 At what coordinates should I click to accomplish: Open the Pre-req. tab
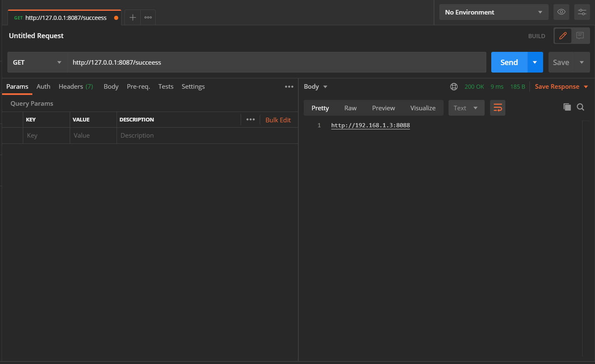click(x=139, y=87)
